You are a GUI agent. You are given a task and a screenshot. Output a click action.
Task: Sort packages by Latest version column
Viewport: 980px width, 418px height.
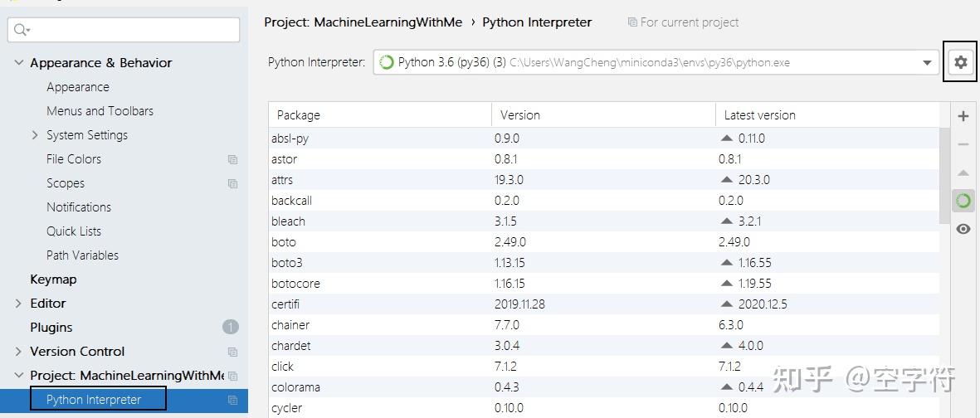(x=759, y=115)
